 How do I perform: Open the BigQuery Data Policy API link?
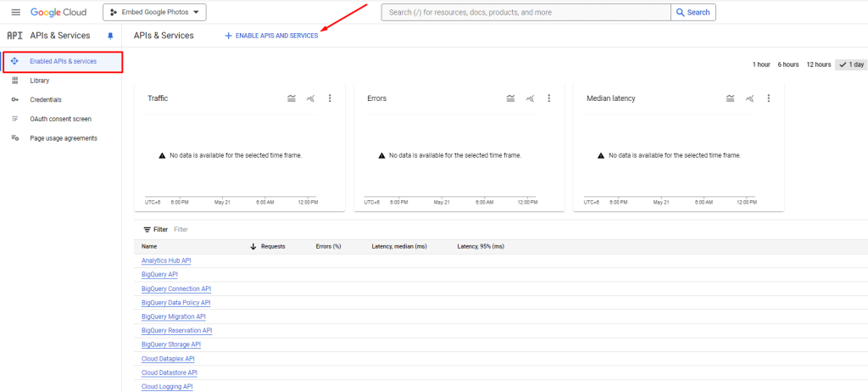pos(176,303)
